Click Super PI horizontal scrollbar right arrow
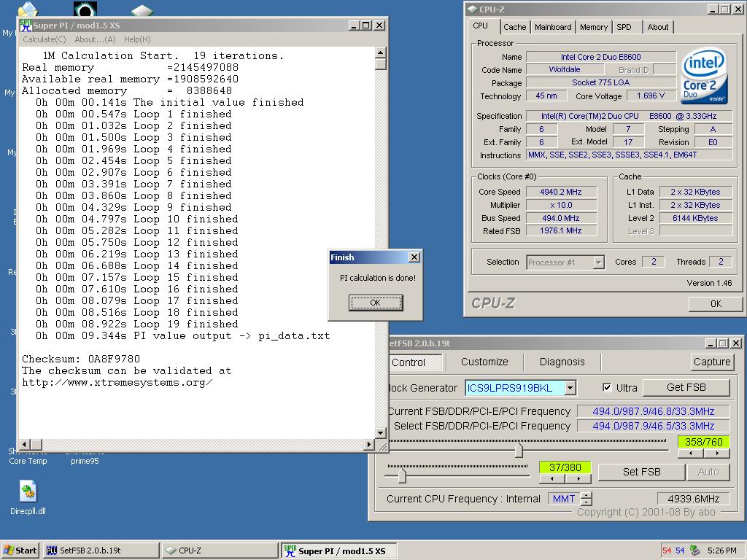The width and height of the screenshot is (747, 560). pyautogui.click(x=368, y=444)
